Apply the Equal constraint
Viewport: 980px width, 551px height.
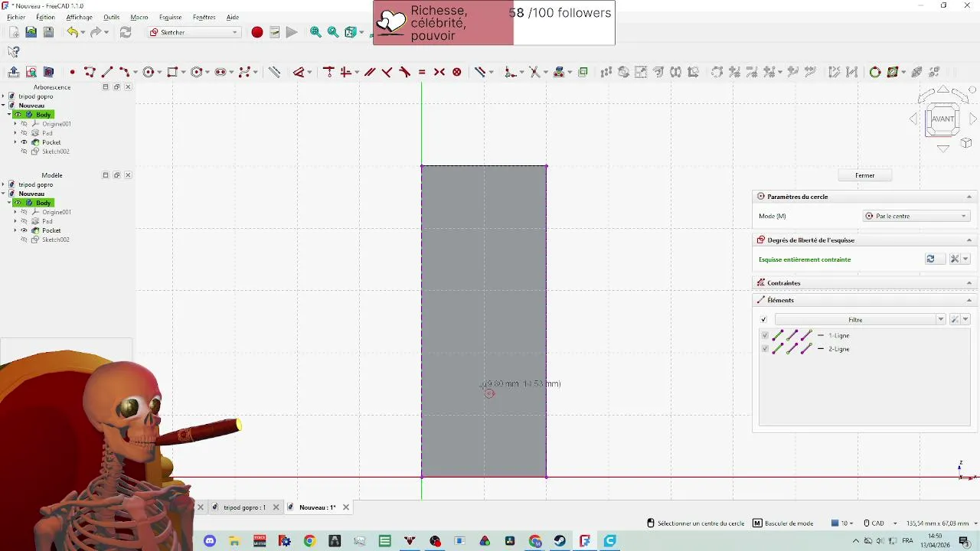[x=422, y=72]
